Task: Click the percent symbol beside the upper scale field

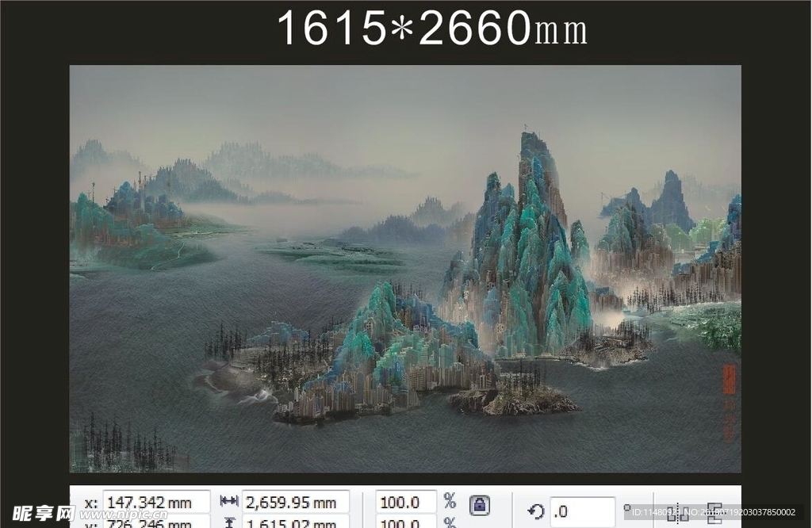Action: pos(450,501)
